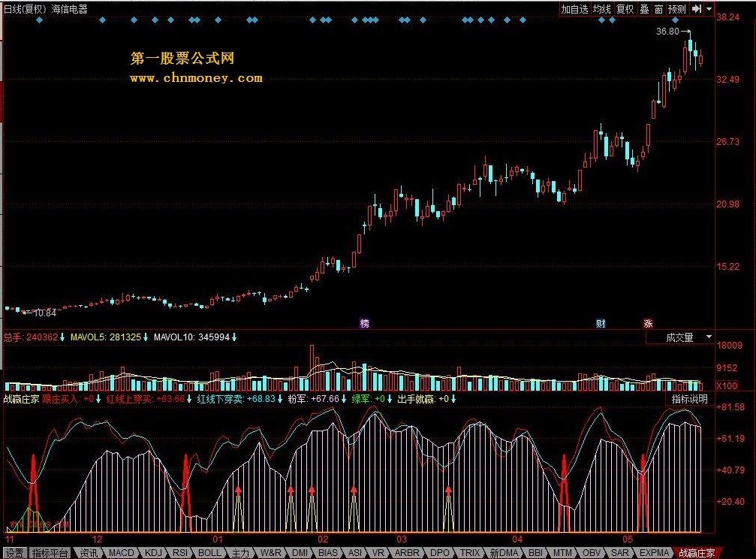Click the arrow next to MAVOL5 value
Screen dimensions: 756x559
point(145,337)
